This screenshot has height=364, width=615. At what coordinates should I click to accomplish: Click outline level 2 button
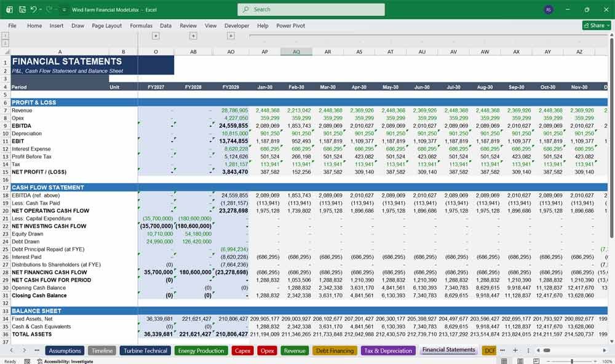(x=6, y=43)
